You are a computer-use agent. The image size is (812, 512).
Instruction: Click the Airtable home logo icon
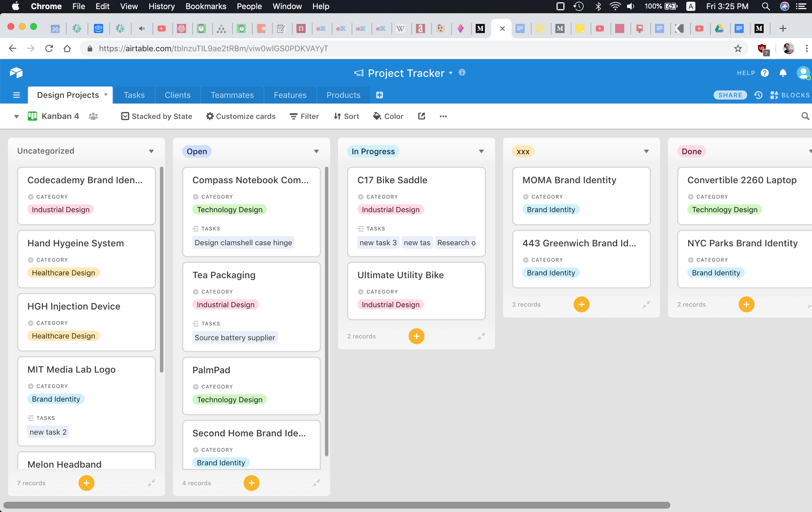[16, 72]
